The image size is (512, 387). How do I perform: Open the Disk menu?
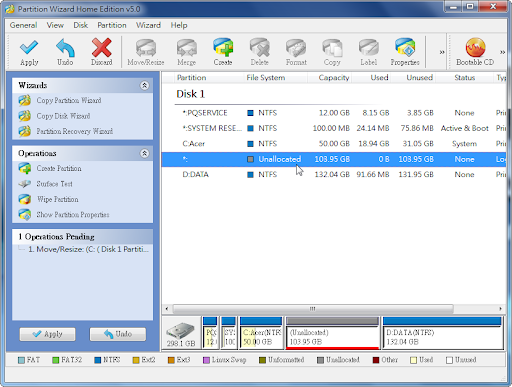click(x=81, y=25)
